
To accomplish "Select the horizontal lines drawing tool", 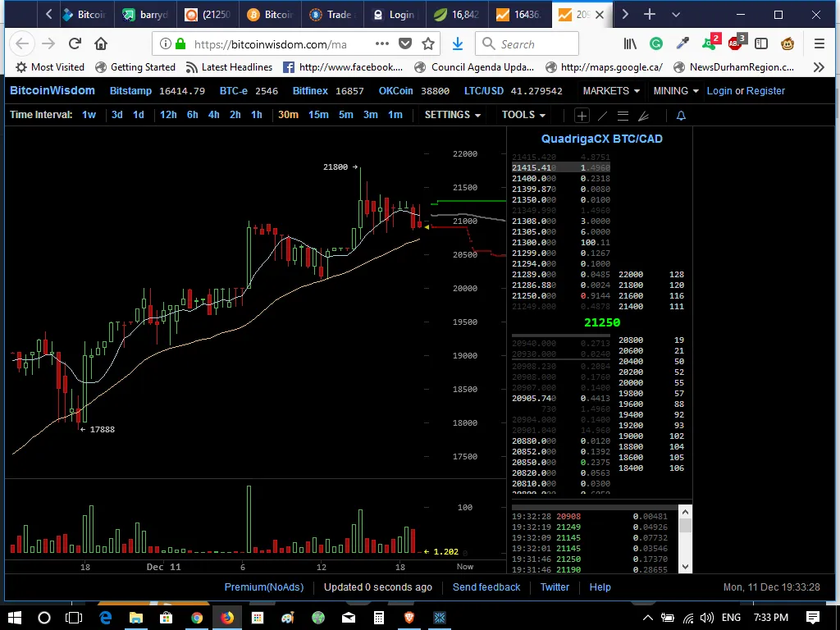I will 623,115.
